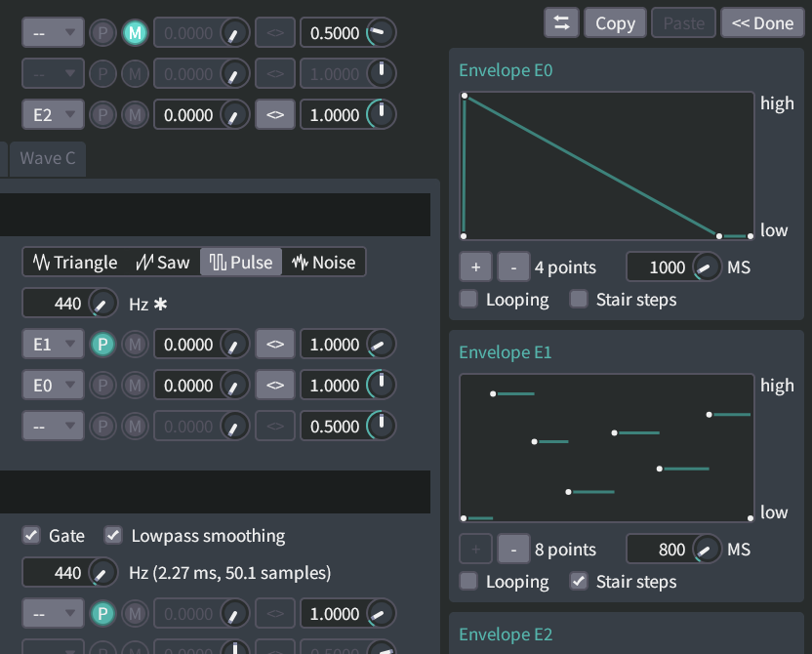The height and width of the screenshot is (654, 812).
Task: Click the Copy button
Action: point(615,23)
